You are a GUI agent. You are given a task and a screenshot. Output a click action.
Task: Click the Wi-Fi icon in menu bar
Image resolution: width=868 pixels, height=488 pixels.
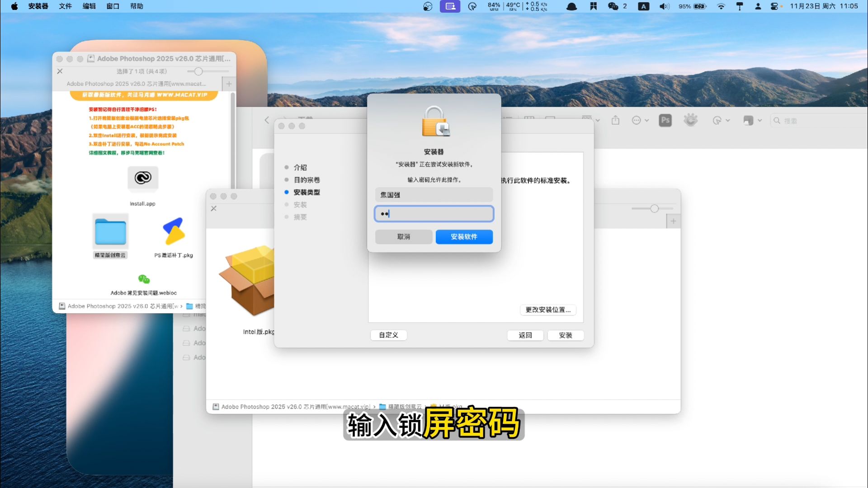click(721, 6)
